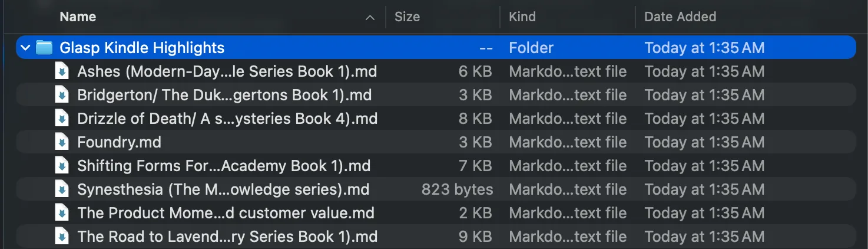Click the date added in the Synesthesia row
The image size is (868, 249).
coord(704,189)
